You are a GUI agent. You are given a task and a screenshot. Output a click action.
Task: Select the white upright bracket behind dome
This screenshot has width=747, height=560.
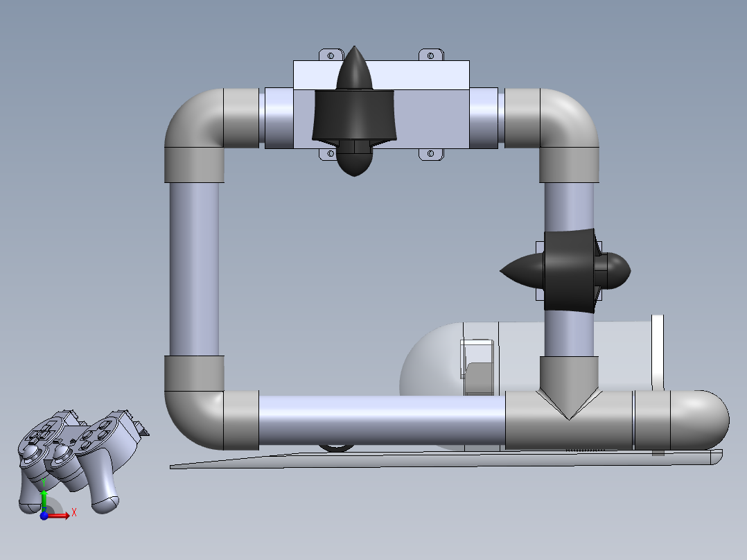[x=658, y=353]
